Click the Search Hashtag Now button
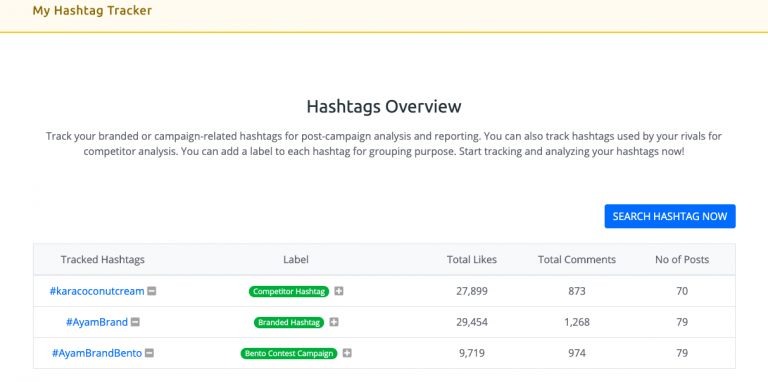Viewport: 768px width, 382px height. pyautogui.click(x=670, y=216)
